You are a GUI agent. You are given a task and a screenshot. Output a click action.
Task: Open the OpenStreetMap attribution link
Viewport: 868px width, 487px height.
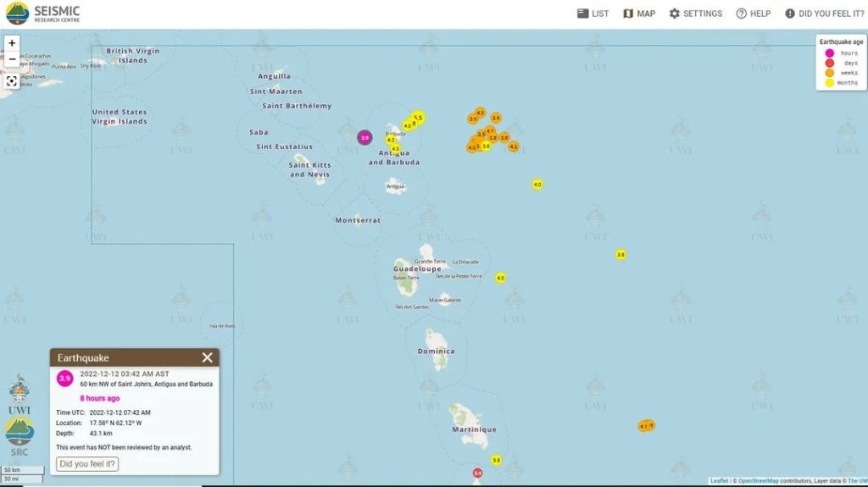(758, 481)
